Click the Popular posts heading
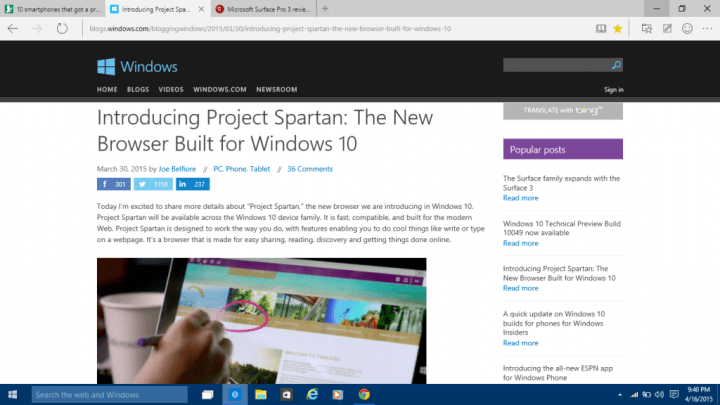720x405 pixels. point(563,149)
